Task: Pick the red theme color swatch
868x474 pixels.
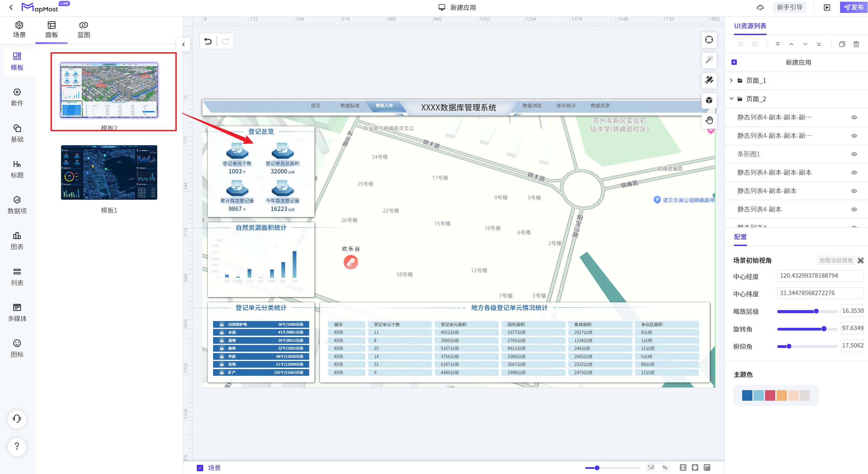Action: point(770,395)
